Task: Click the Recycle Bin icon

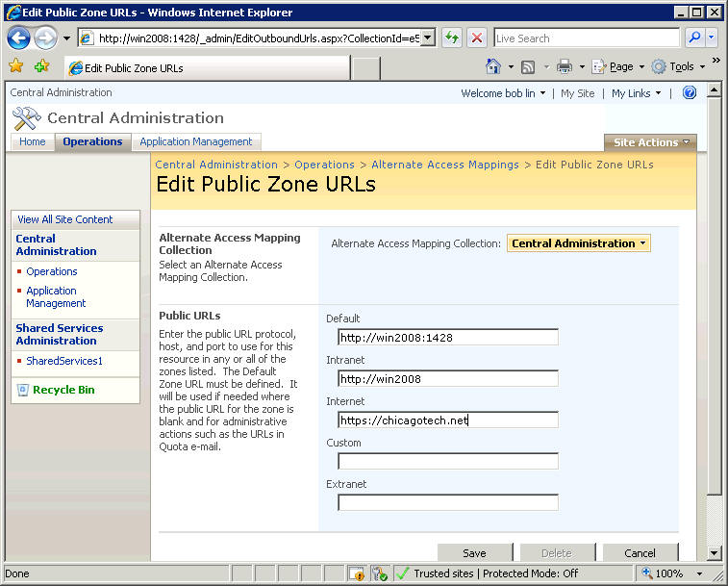Action: (x=23, y=390)
